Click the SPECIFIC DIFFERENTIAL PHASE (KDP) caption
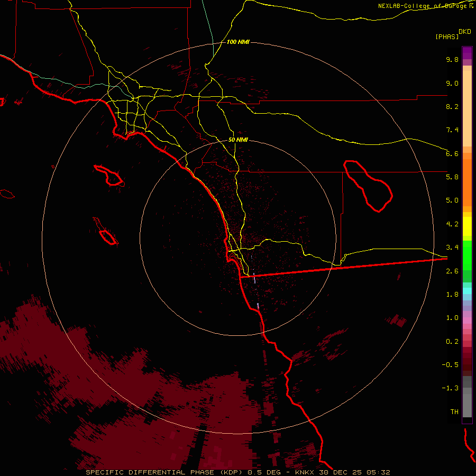 [166, 472]
